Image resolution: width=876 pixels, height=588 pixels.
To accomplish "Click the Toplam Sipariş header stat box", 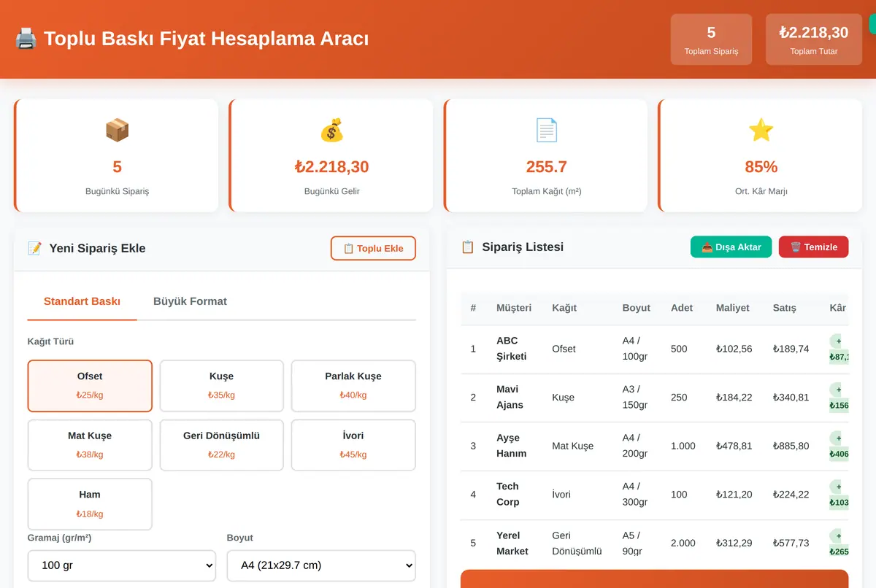I will pos(711,39).
